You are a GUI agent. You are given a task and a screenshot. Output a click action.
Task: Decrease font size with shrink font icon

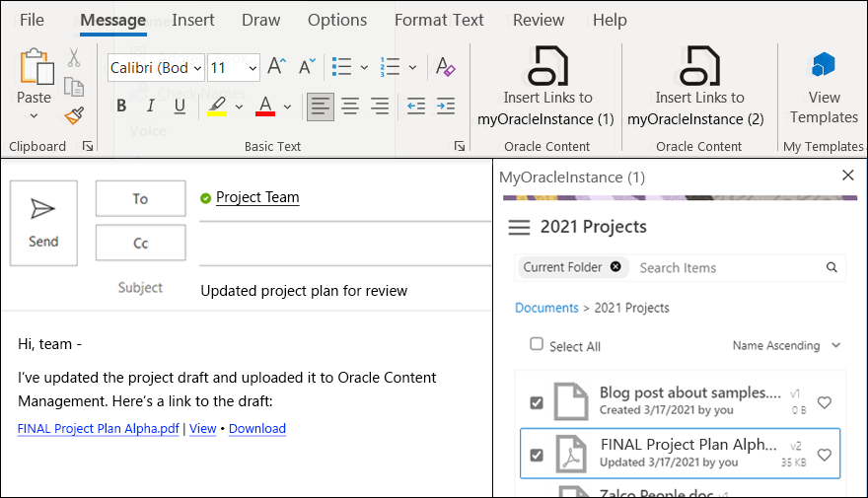(x=307, y=67)
